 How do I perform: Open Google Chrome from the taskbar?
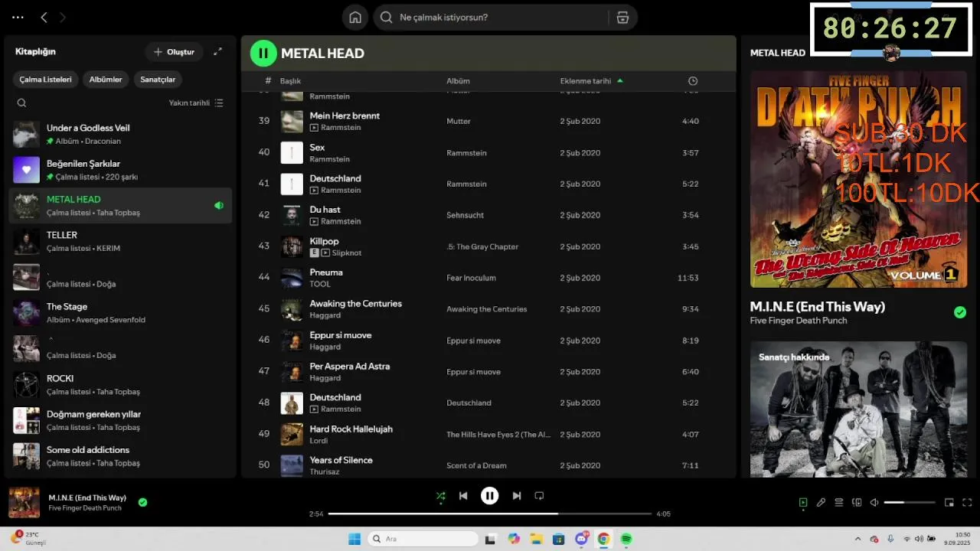coord(603,539)
